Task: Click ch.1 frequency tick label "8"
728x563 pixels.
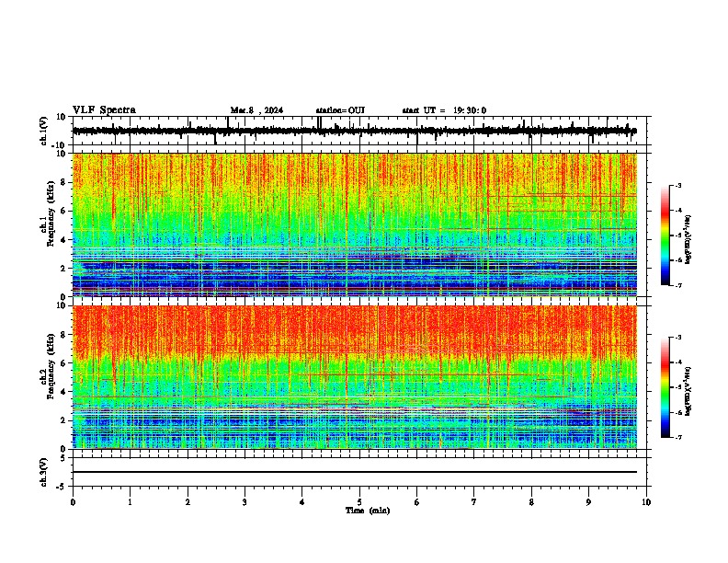Action: [64, 182]
